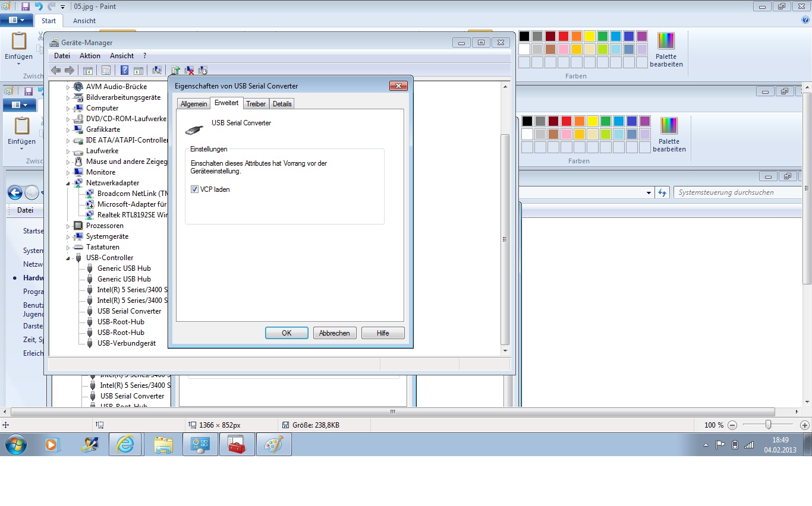
Task: Open the Windows Start orb
Action: pyautogui.click(x=15, y=444)
